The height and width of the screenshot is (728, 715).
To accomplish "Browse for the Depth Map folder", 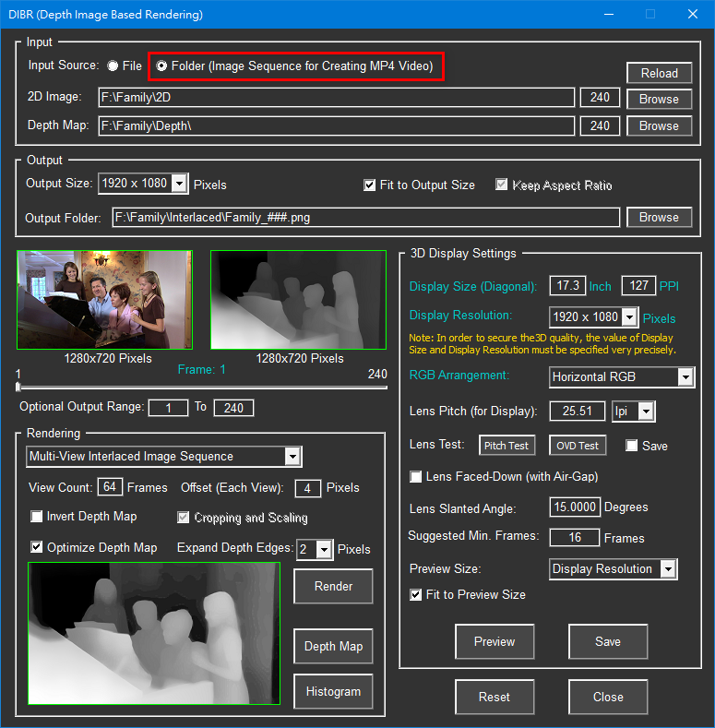I will [660, 125].
